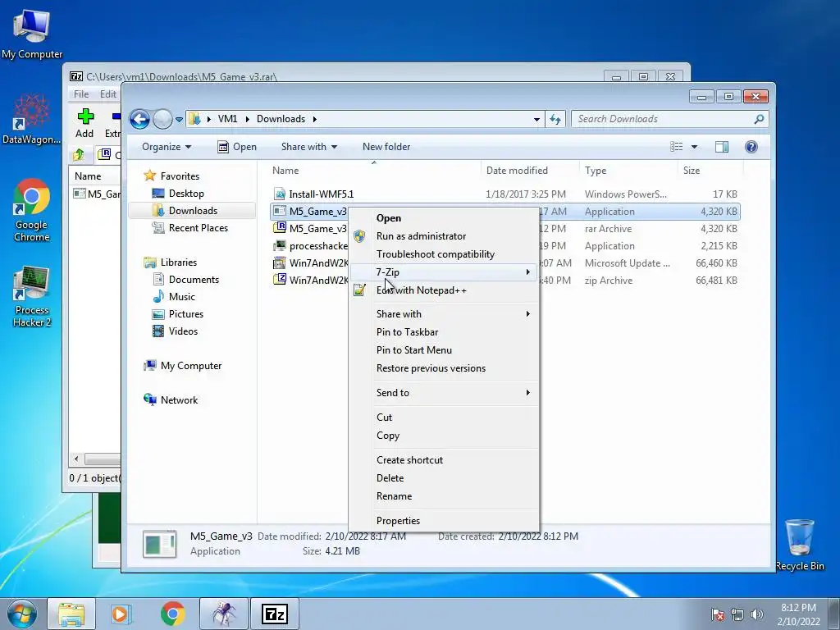
Task: Click up-folder icon in 7-Zip window
Action: pyautogui.click(x=78, y=155)
